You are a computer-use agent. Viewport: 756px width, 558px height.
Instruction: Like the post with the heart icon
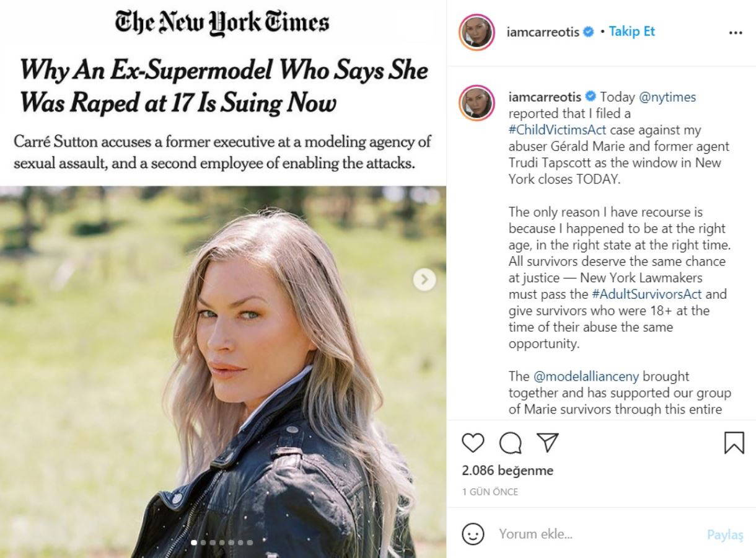473,443
